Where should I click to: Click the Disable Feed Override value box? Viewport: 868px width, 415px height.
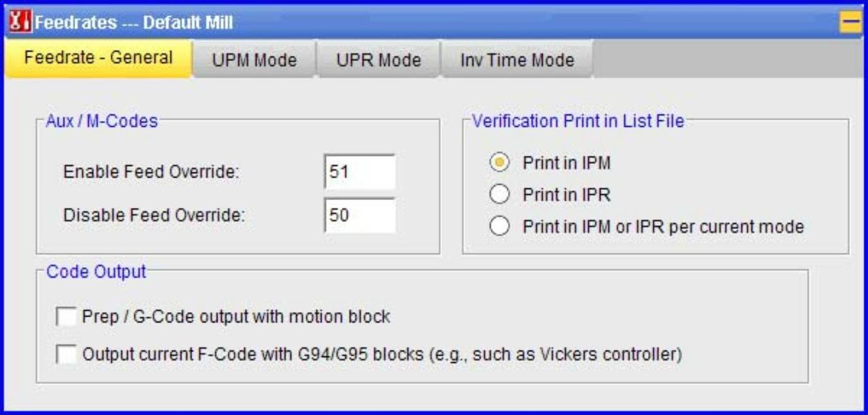pyautogui.click(x=359, y=215)
